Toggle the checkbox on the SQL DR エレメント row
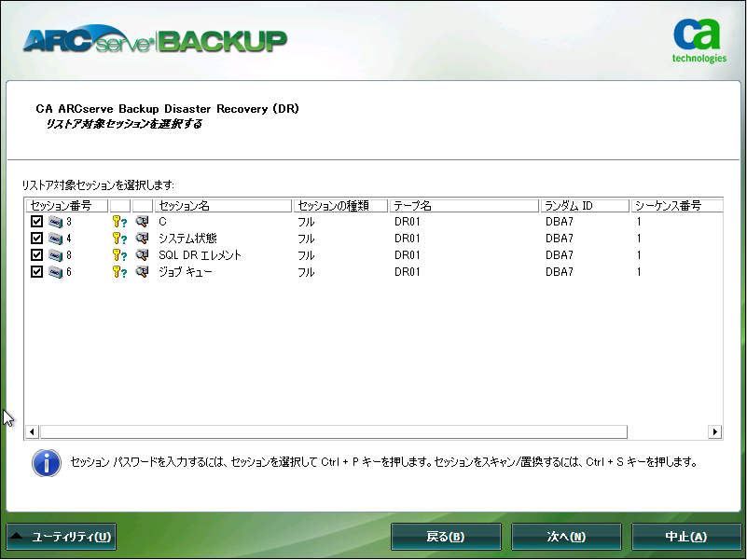 (x=37, y=254)
